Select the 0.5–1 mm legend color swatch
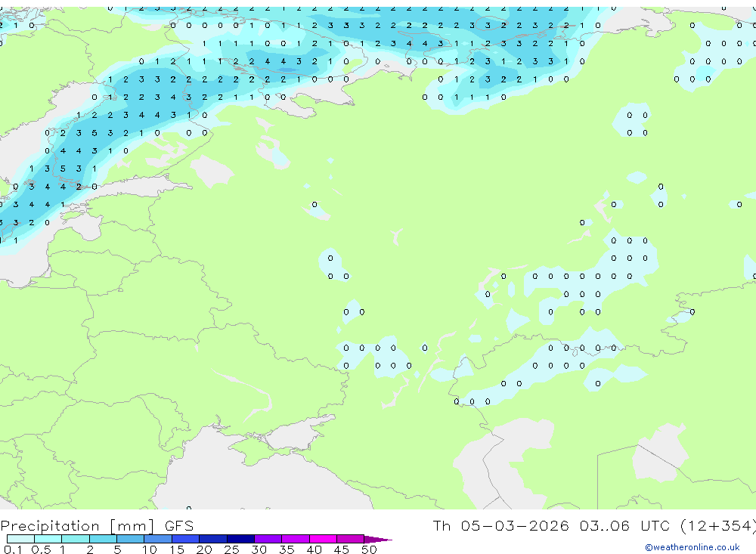Viewport: 756px width, 554px height. pyautogui.click(x=48, y=539)
